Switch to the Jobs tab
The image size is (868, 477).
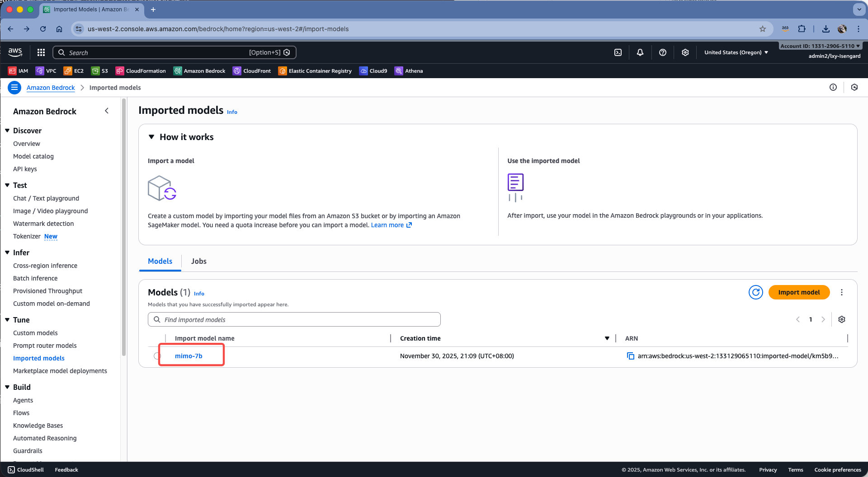pyautogui.click(x=198, y=261)
